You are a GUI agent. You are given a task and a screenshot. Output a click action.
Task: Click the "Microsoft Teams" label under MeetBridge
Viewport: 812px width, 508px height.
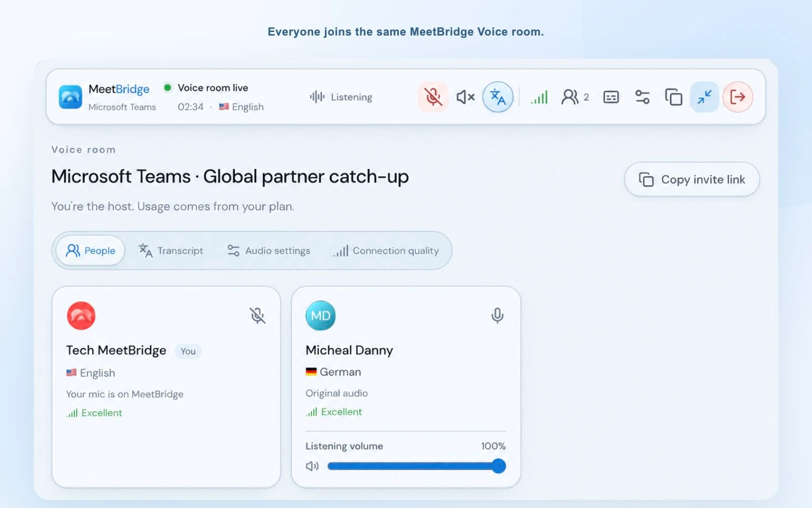click(122, 107)
